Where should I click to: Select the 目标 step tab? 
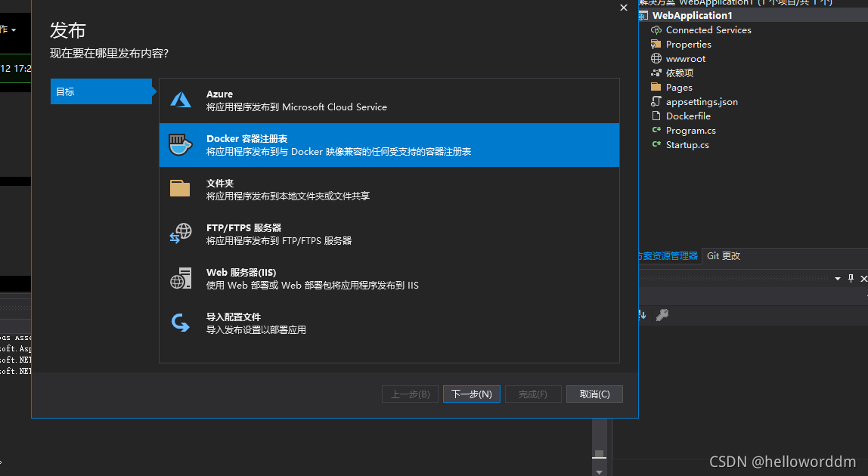tap(101, 91)
